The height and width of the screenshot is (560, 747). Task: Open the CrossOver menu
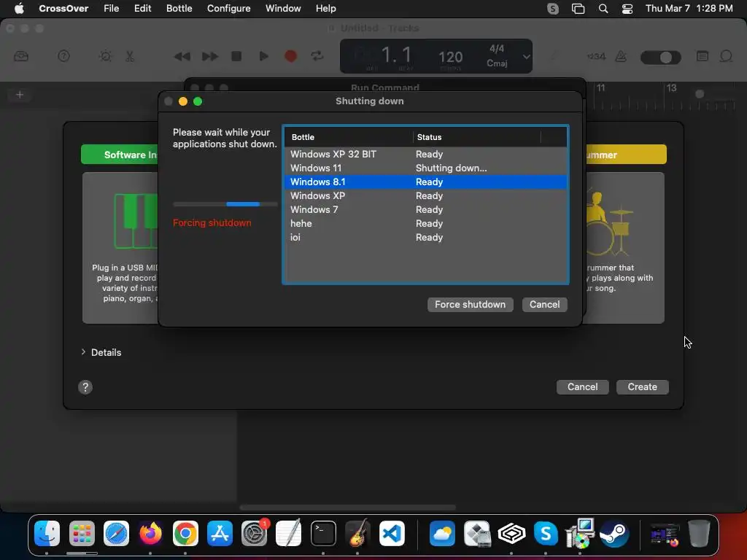pyautogui.click(x=63, y=8)
